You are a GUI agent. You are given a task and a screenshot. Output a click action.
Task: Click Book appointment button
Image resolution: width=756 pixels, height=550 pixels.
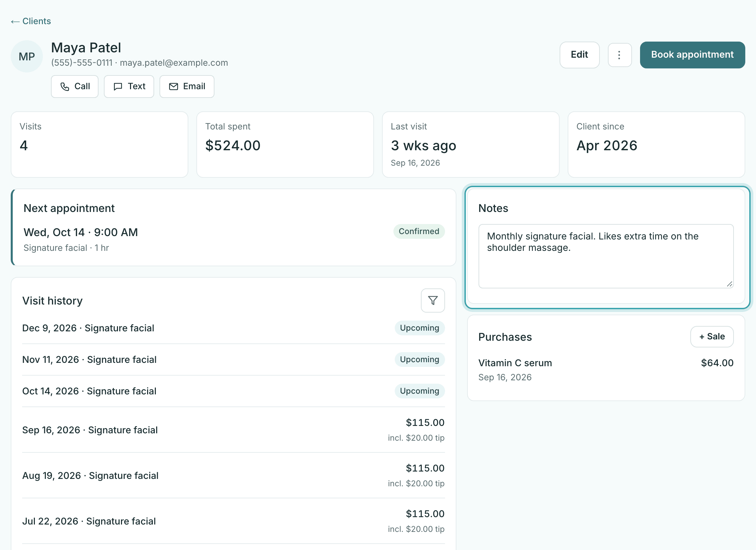(x=692, y=55)
